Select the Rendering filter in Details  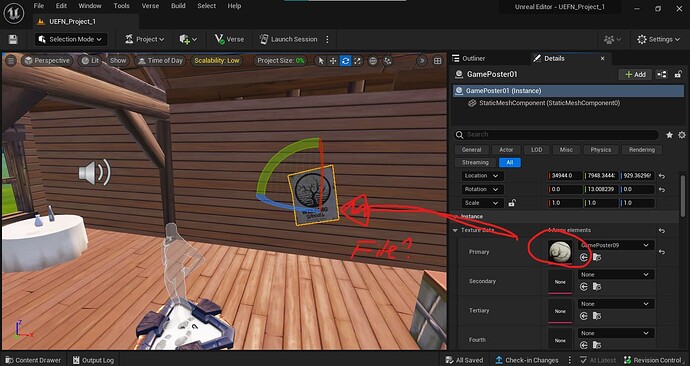point(642,150)
